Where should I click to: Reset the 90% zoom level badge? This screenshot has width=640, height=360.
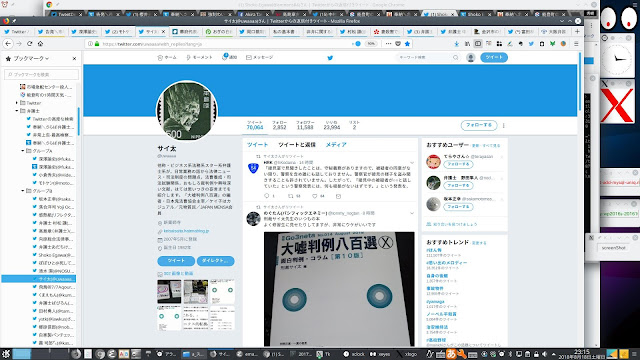[x=371, y=44]
